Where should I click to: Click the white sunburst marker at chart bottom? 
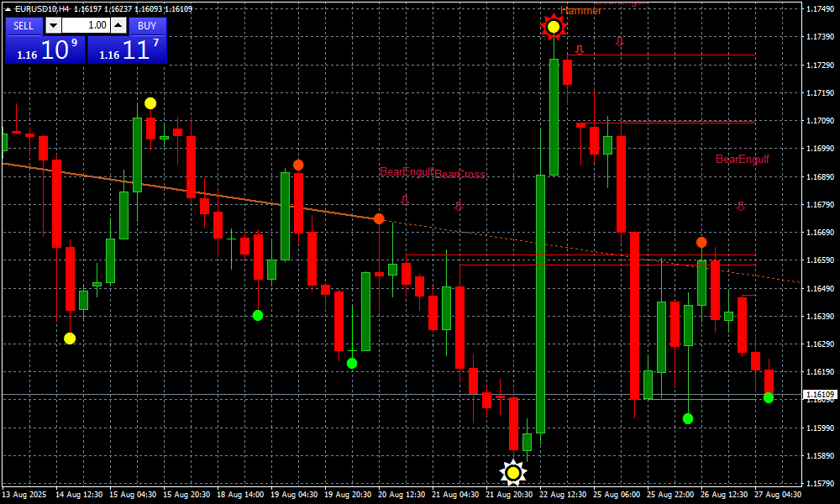click(x=513, y=473)
